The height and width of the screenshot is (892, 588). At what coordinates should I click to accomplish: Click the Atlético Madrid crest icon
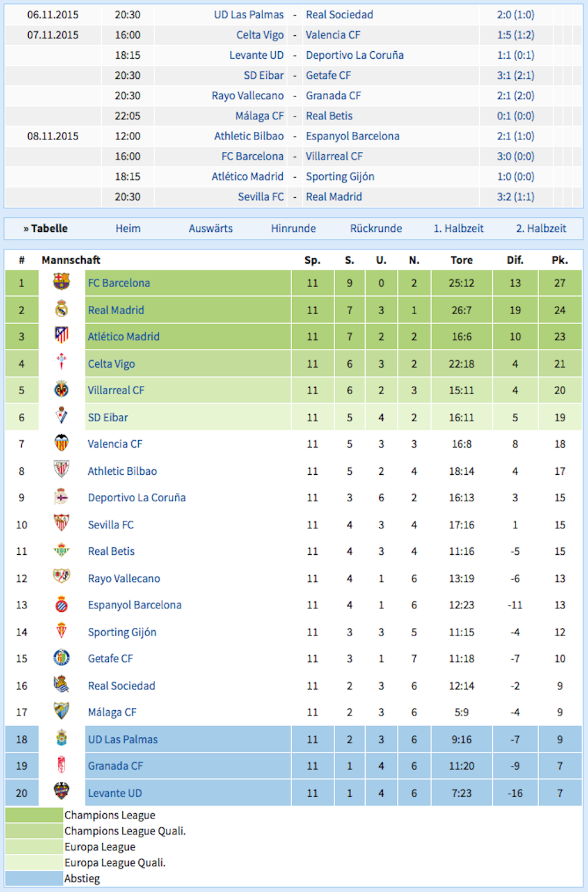61,336
